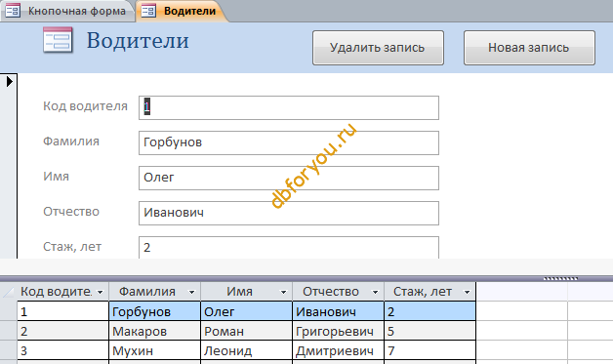Screen dimensions: 613x364
Task: Select the row selector for the Мухин record
Action: click(9, 350)
